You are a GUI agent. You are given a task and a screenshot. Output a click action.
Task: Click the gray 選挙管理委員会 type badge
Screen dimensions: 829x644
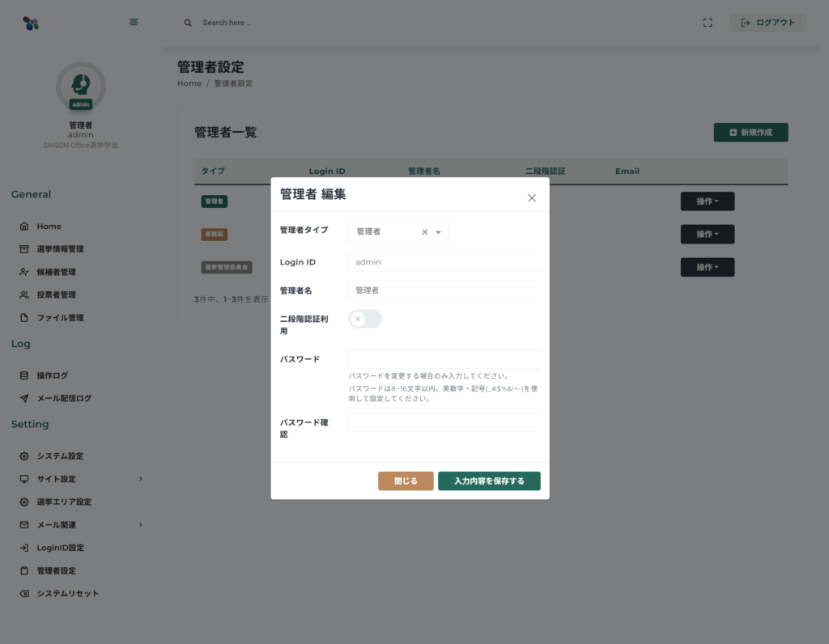(x=227, y=267)
